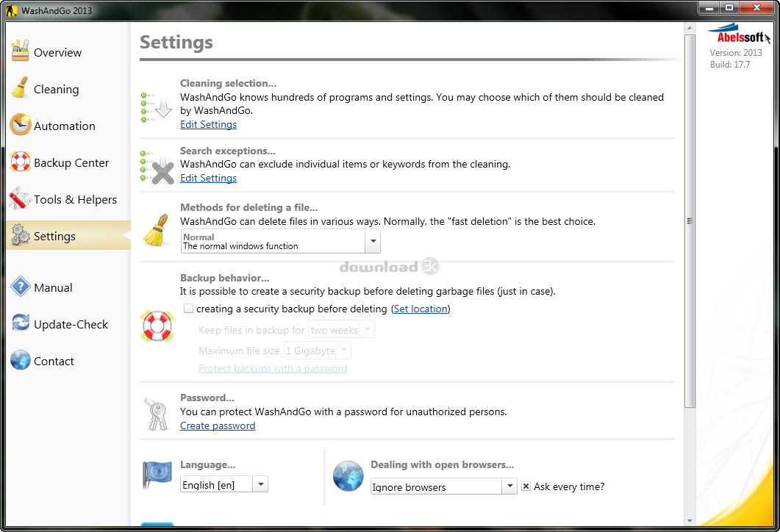
Task: Run Update-Check from the sidebar
Action: (x=71, y=324)
